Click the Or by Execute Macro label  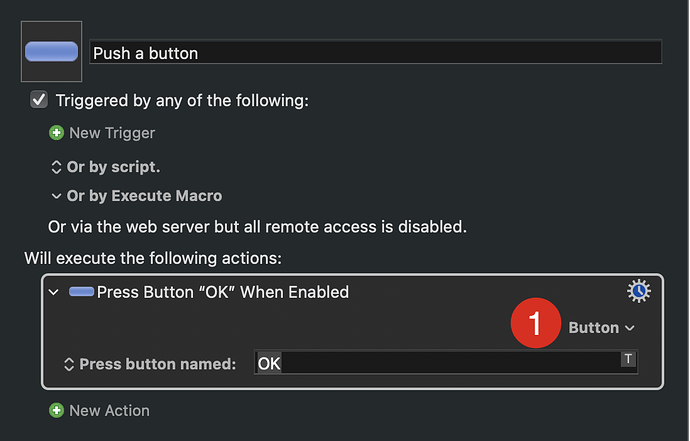[144, 196]
